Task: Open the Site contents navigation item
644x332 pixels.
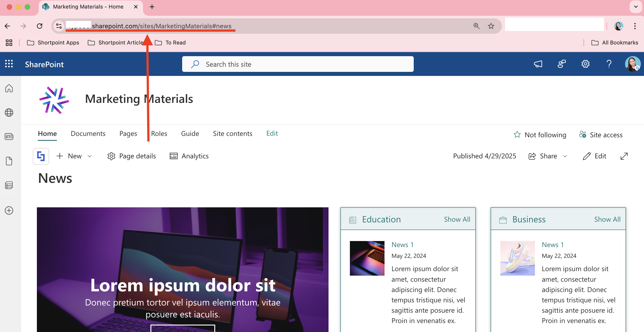Action: pyautogui.click(x=233, y=133)
